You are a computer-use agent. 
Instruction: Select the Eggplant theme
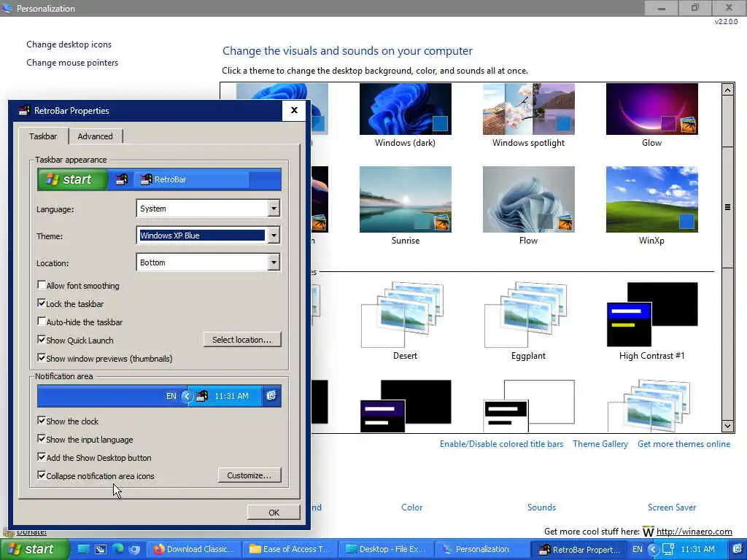pyautogui.click(x=528, y=321)
